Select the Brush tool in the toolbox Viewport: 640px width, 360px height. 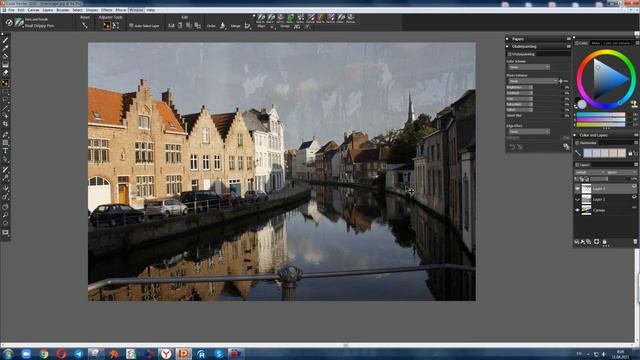pos(5,40)
